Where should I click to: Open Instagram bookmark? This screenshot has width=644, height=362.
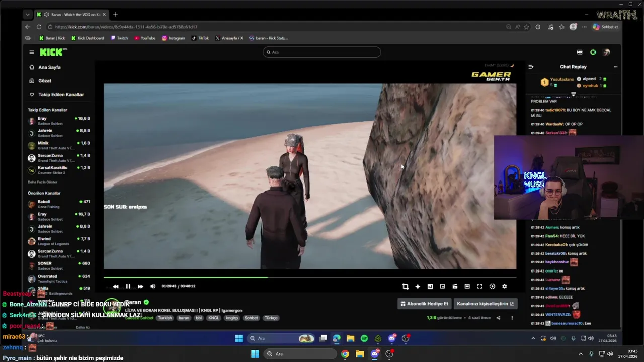point(174,38)
